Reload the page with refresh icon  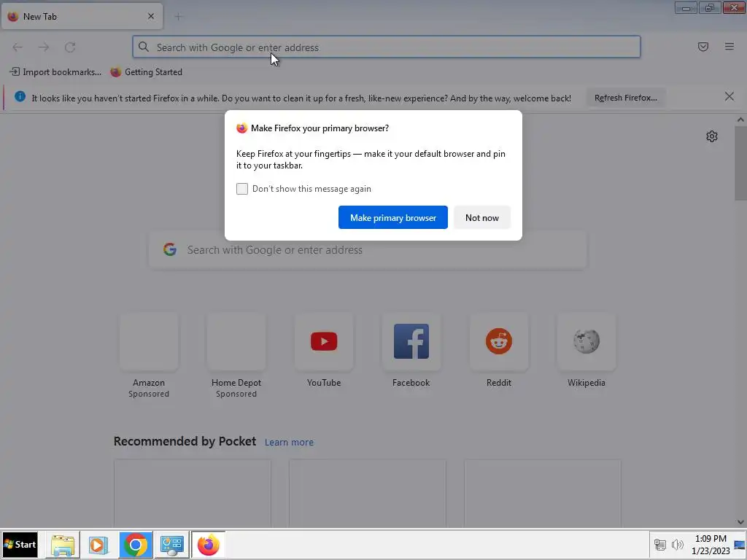point(70,47)
